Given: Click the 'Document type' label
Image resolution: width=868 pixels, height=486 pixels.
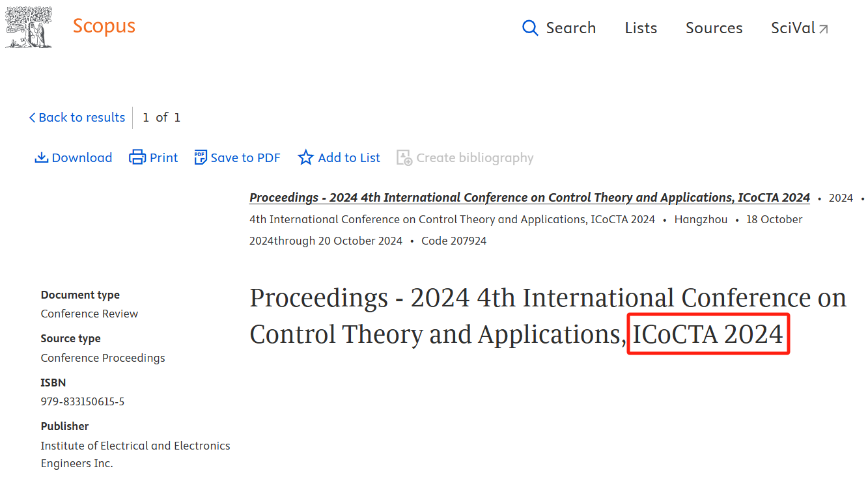Looking at the screenshot, I should [x=80, y=295].
